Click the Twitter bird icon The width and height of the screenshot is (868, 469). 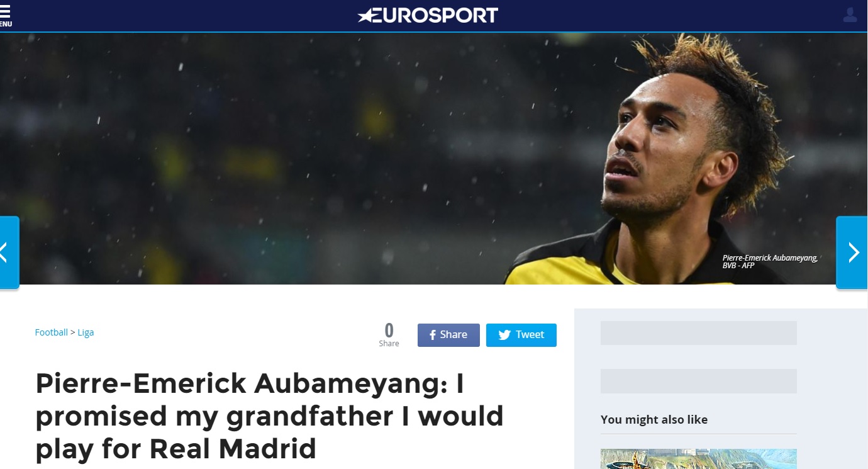coord(504,335)
